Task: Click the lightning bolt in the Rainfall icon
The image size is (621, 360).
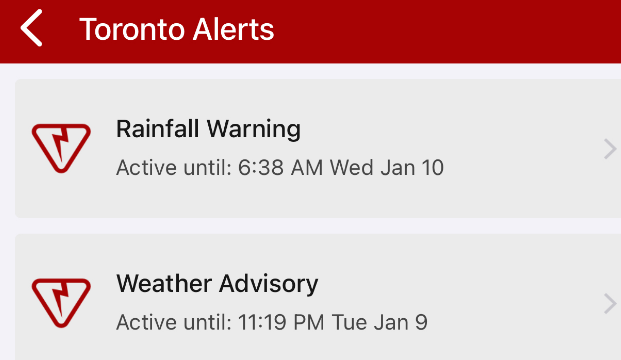Action: pyautogui.click(x=61, y=144)
